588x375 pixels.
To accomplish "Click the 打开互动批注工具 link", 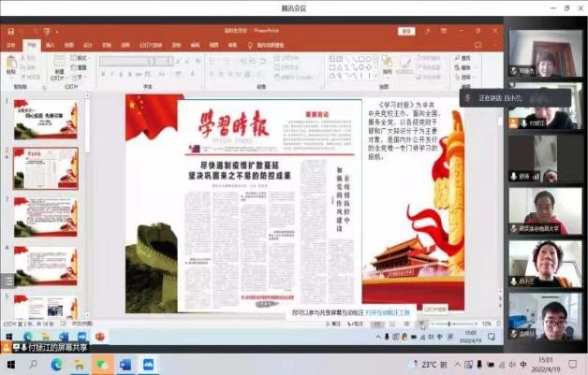I will pos(388,312).
